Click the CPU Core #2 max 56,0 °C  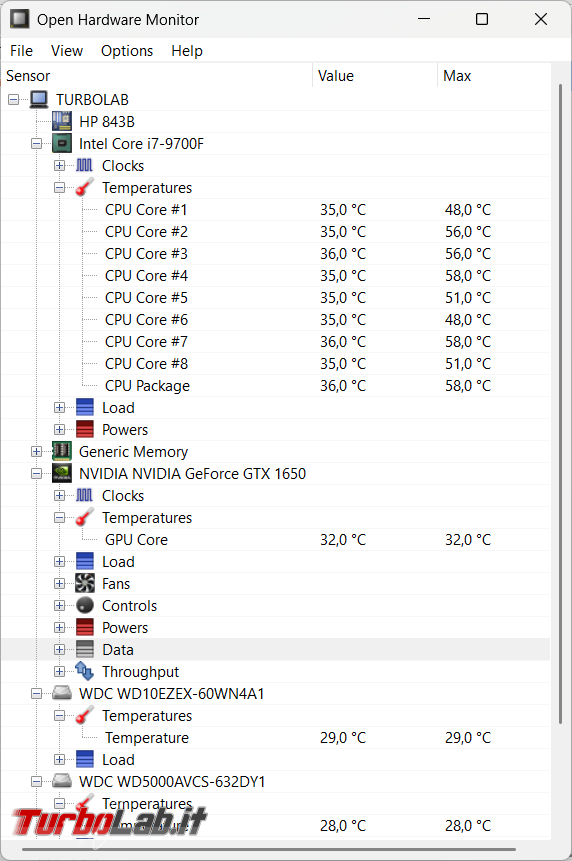tap(468, 232)
